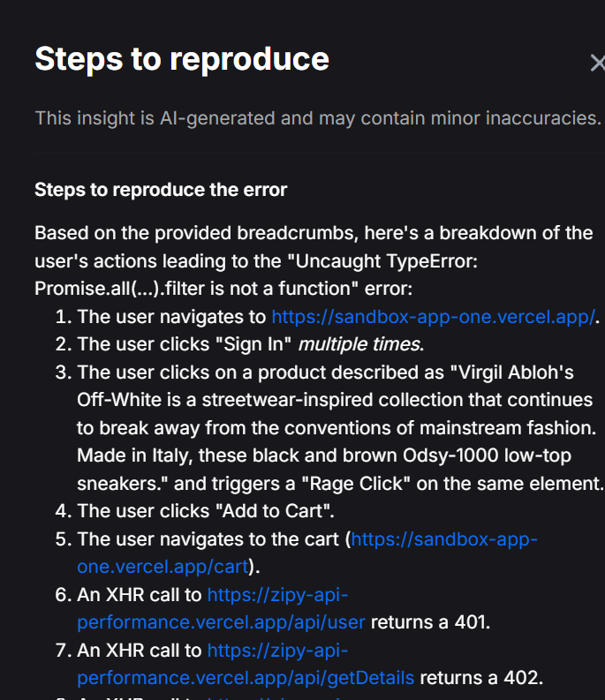Open the cart URL link in step 5
The image size is (605, 700).
[x=444, y=538]
